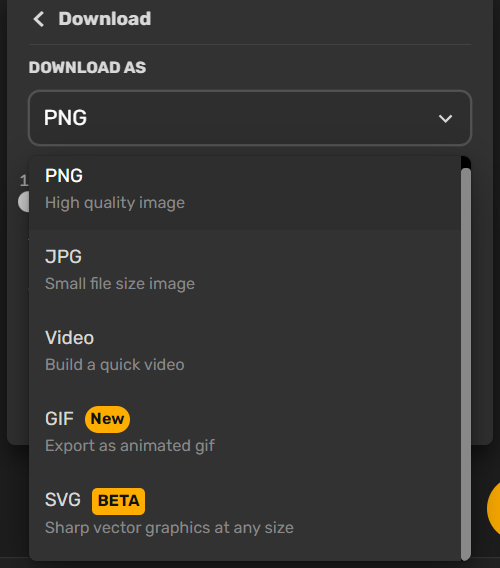The image size is (500, 568).
Task: Select PNG from the format list
Action: (245, 189)
